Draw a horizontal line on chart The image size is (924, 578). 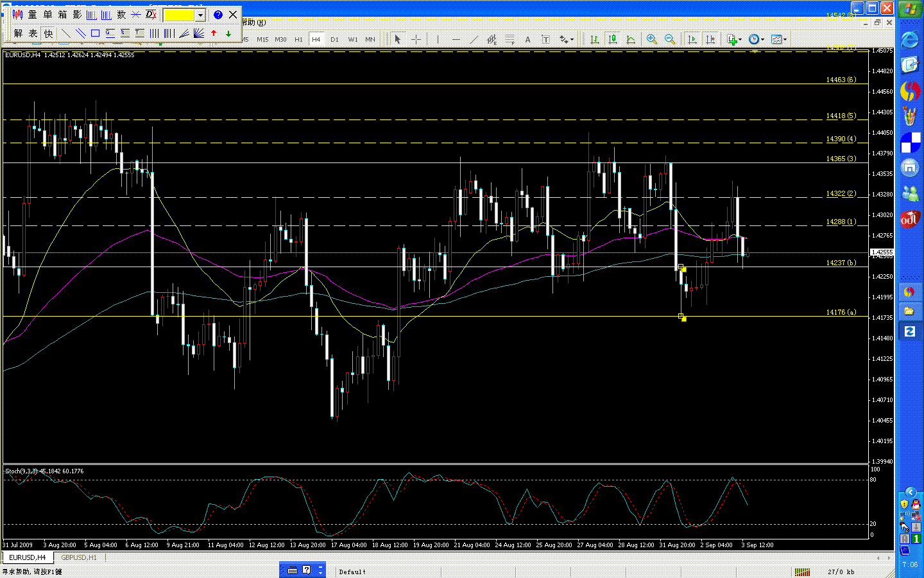pyautogui.click(x=456, y=40)
